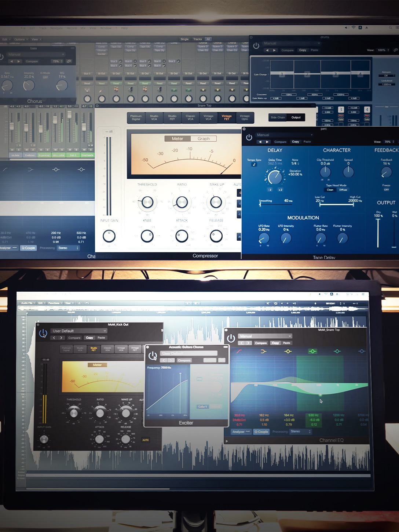
Task: Open mixer Edit menu
Action: click(6, 39)
